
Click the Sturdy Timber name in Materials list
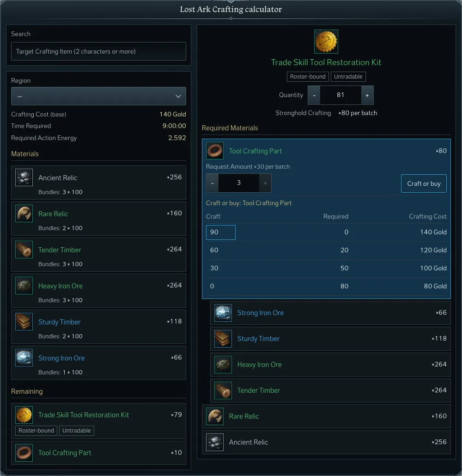(x=60, y=322)
